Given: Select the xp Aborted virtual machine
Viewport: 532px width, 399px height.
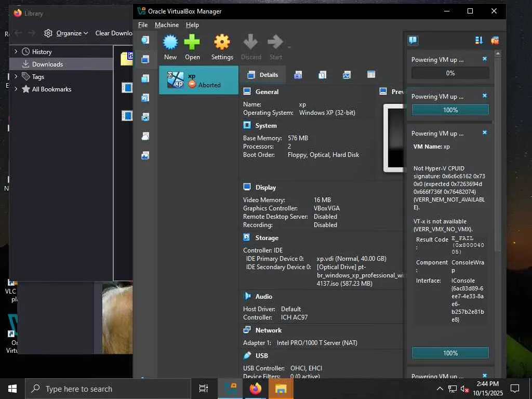Looking at the screenshot, I should point(199,80).
